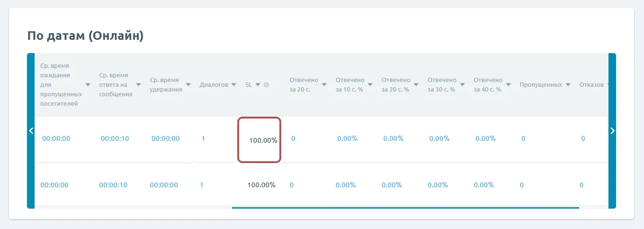Screen dimensions: 644x229
Task: Click the Отказов column header
Action: (x=591, y=85)
